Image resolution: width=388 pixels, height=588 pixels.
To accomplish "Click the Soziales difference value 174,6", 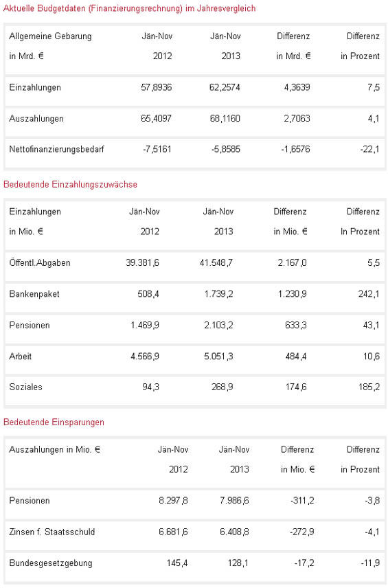I will tap(296, 387).
